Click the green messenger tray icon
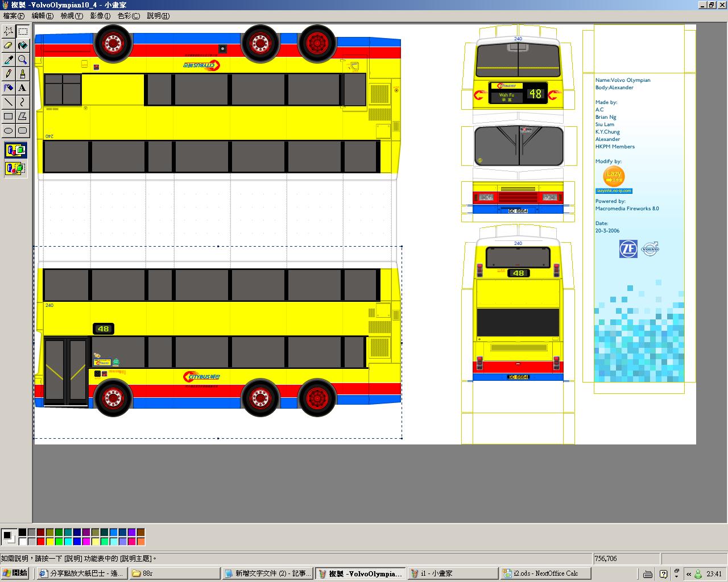The height and width of the screenshot is (582, 728). click(x=698, y=574)
